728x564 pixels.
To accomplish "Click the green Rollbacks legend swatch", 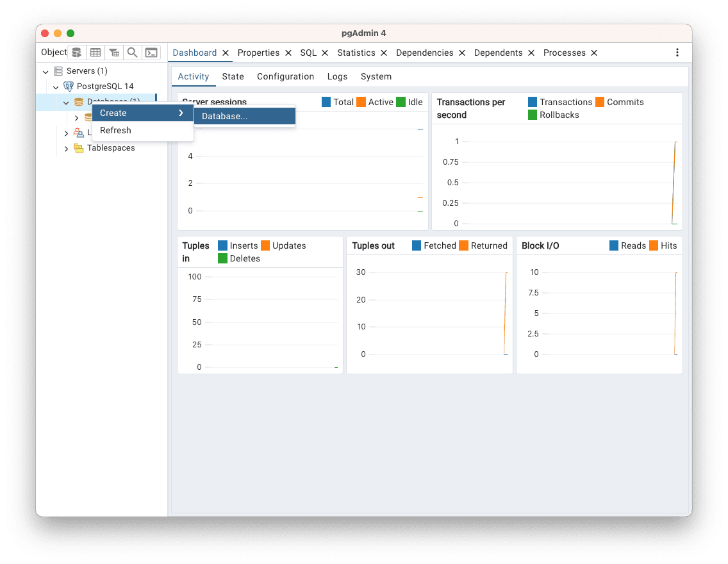I will tap(533, 115).
